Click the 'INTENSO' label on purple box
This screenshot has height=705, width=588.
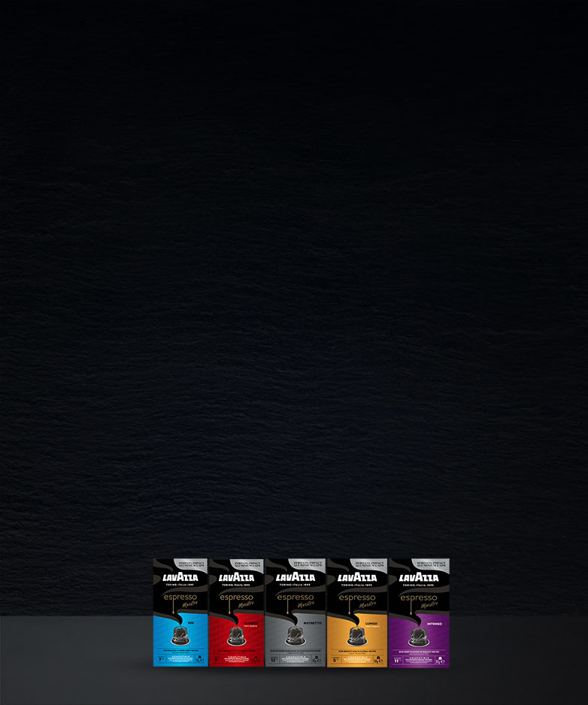click(434, 624)
